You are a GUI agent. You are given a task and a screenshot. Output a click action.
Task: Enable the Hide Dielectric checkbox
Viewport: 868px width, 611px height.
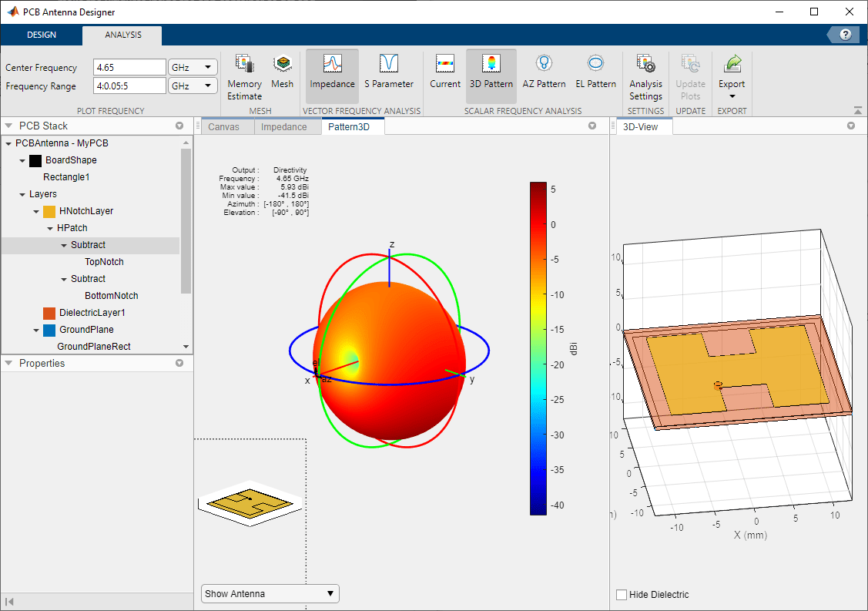[622, 595]
